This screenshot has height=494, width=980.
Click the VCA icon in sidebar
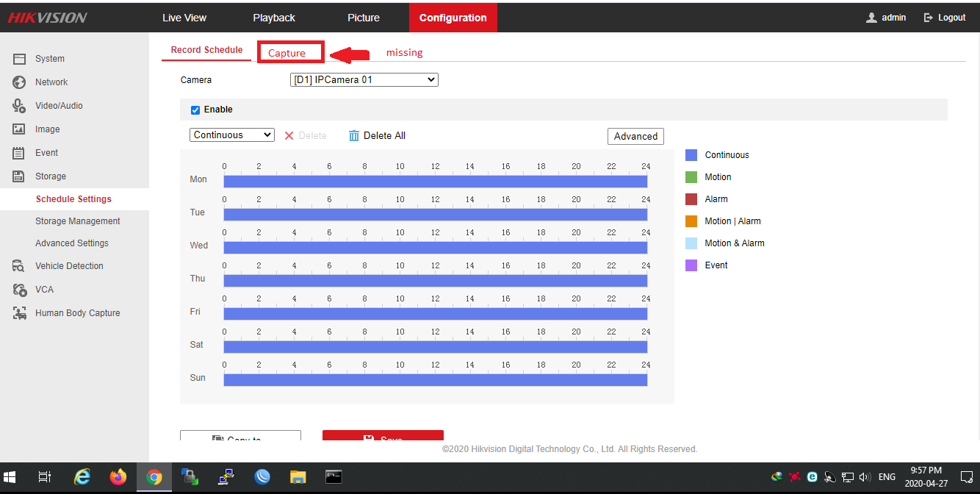[x=20, y=290]
